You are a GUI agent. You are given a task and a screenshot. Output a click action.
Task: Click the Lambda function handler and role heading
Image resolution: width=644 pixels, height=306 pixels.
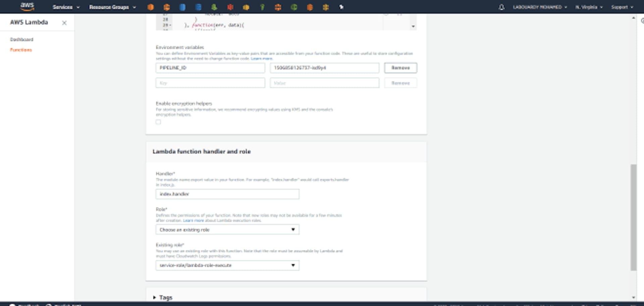pyautogui.click(x=202, y=151)
